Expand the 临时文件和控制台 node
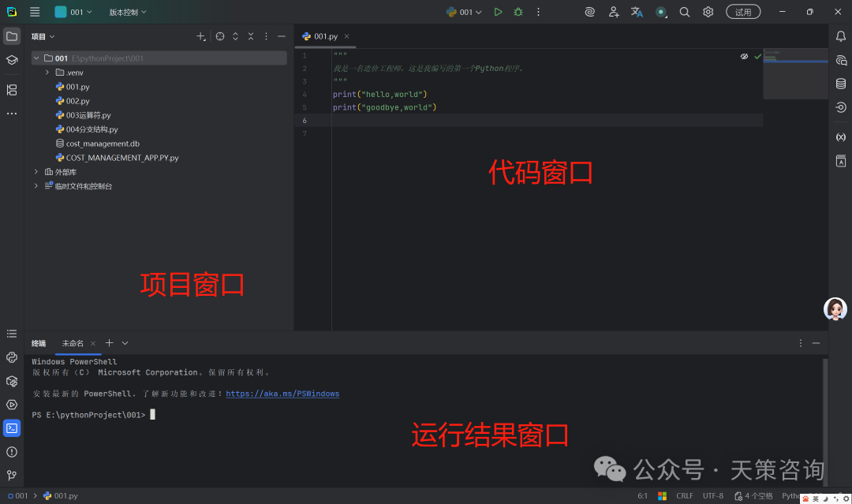The height and width of the screenshot is (504, 852). point(36,185)
